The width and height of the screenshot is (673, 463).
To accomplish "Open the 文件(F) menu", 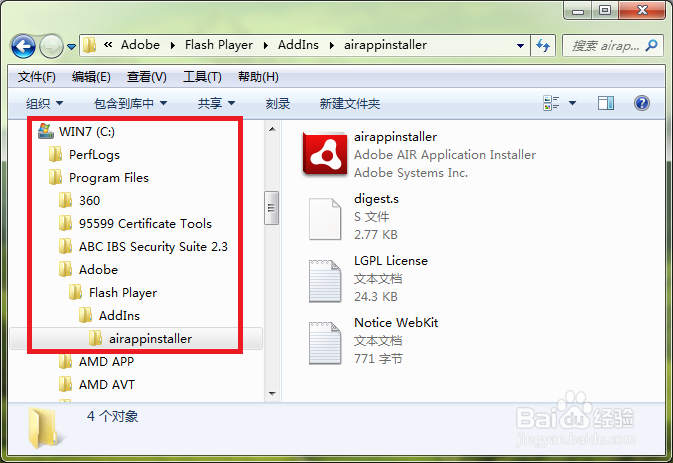I will click(x=36, y=77).
